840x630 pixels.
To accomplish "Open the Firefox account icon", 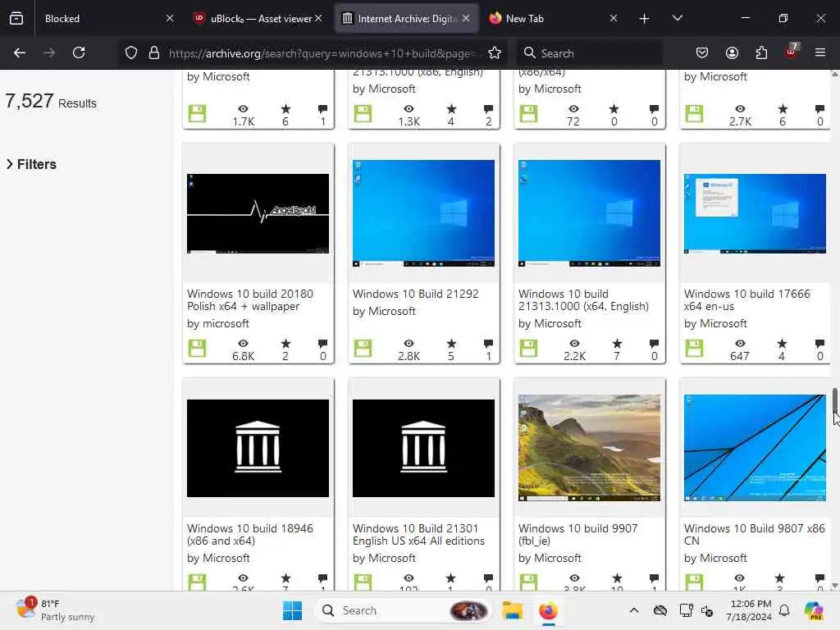I will (732, 52).
